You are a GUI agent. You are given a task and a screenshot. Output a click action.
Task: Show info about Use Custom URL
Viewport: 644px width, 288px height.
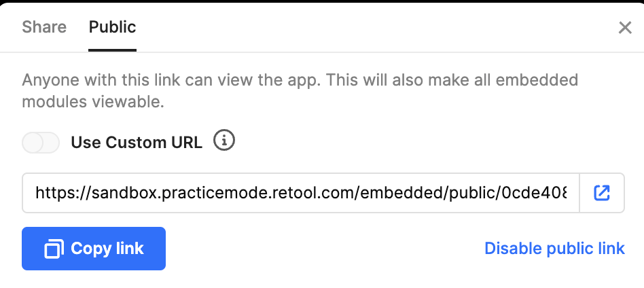224,141
